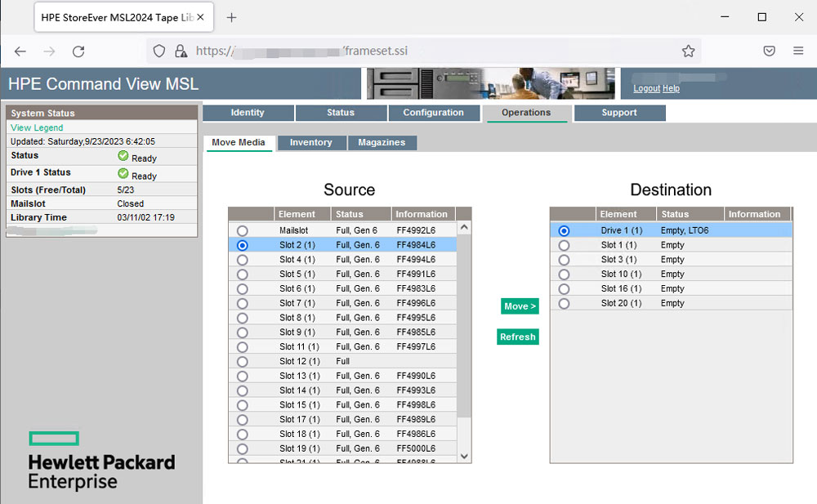Go back to the previous page

[x=20, y=51]
